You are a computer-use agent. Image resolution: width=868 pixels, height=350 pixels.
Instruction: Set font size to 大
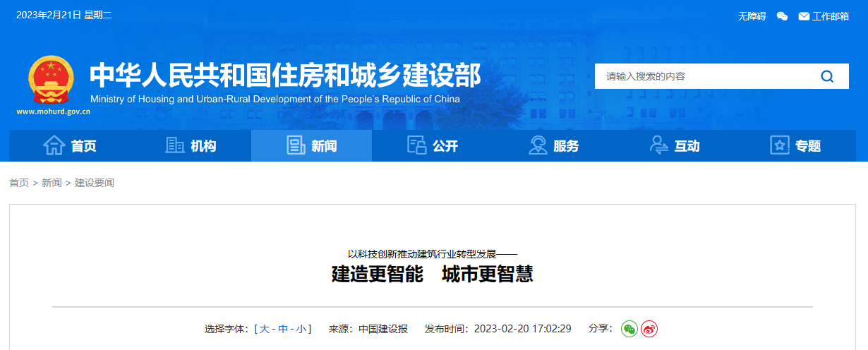pyautogui.click(x=265, y=329)
